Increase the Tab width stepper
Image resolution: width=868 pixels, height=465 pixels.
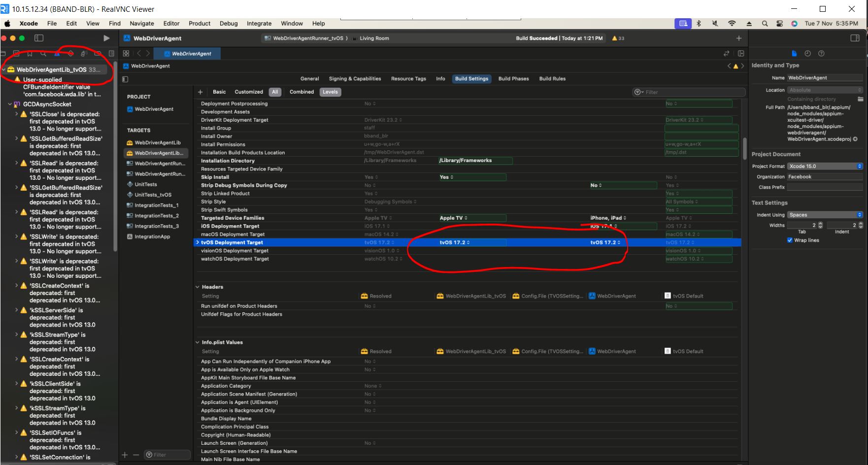820,224
